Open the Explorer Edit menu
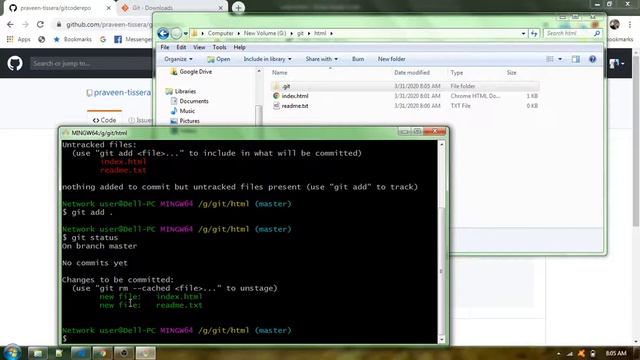Screen dimensions: 640x360 click(181, 47)
